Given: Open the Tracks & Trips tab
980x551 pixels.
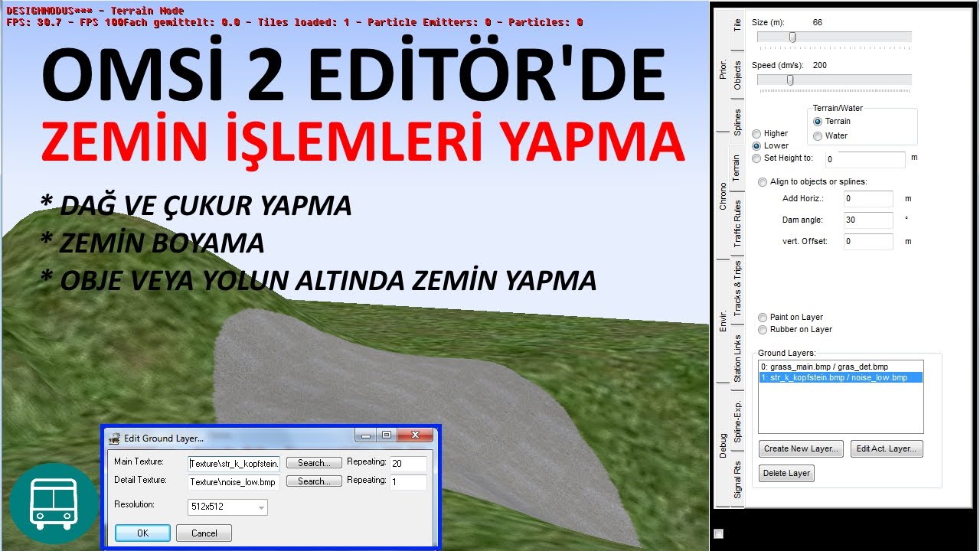Looking at the screenshot, I should click(737, 289).
